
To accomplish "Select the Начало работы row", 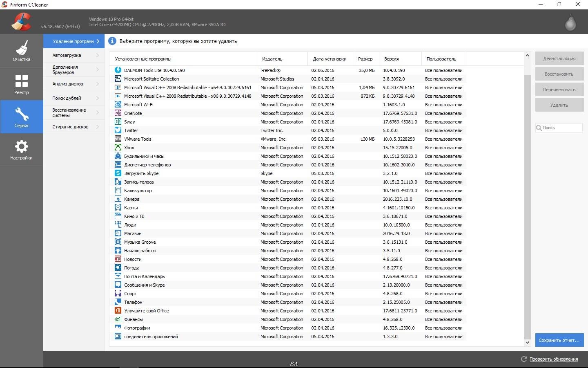I will (x=288, y=251).
